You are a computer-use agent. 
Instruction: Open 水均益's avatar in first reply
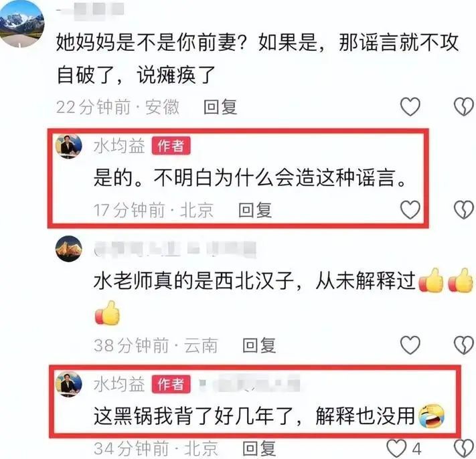click(x=69, y=147)
